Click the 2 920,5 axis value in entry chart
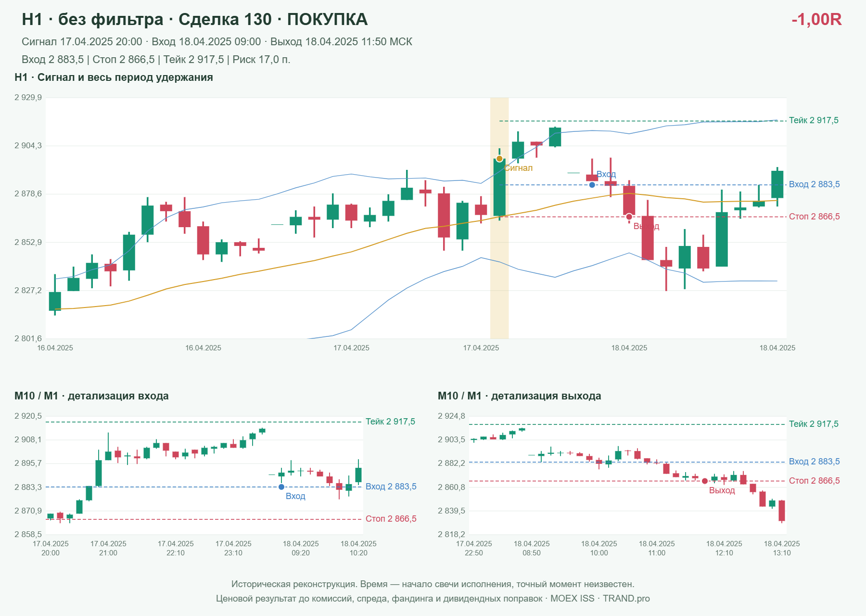The width and height of the screenshot is (866, 616). click(x=28, y=416)
